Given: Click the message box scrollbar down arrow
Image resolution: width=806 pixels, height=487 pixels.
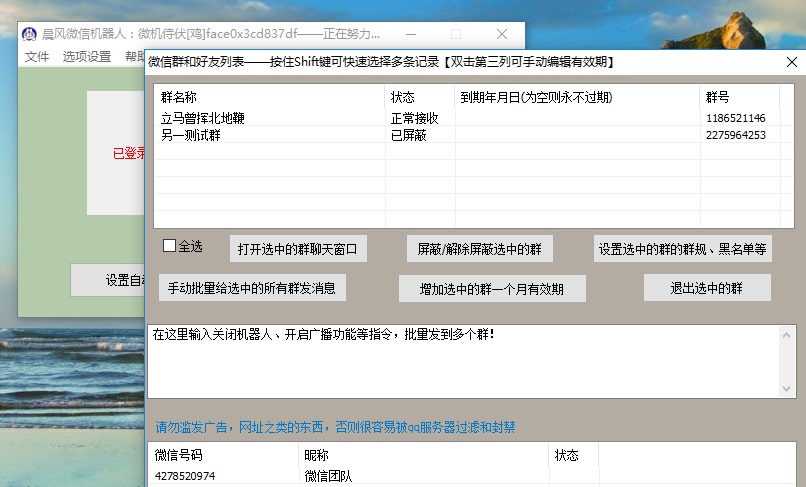Looking at the screenshot, I should [788, 390].
